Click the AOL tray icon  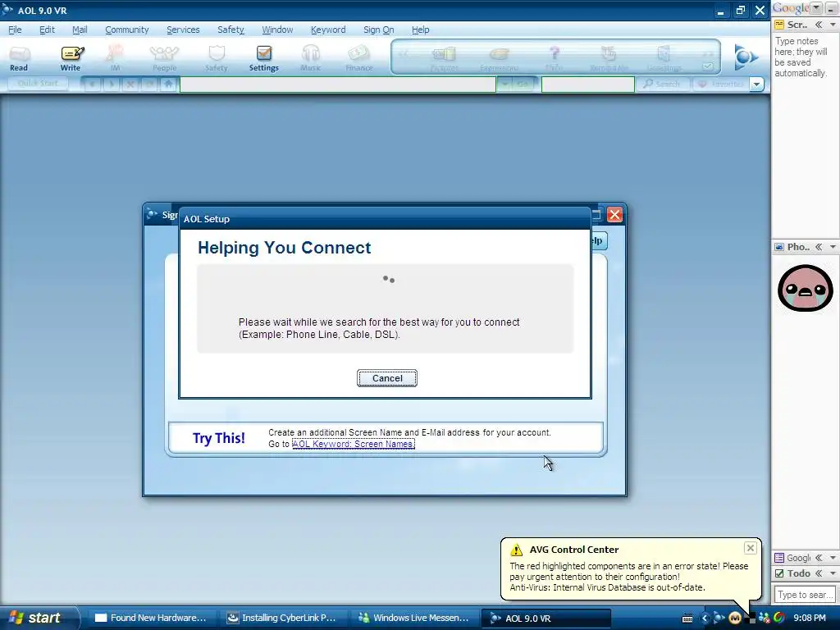click(719, 619)
